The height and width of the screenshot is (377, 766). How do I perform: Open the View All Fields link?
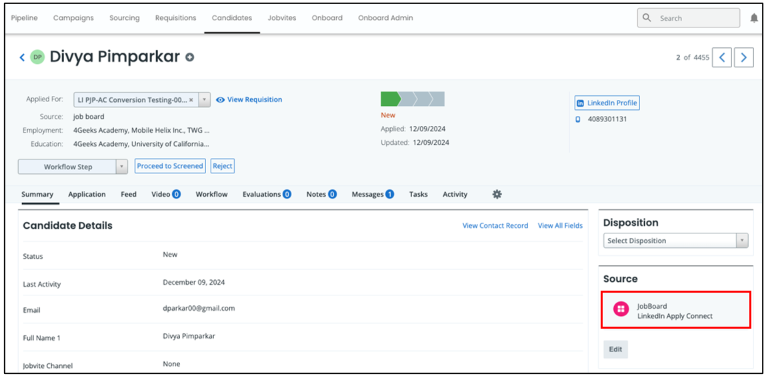click(560, 226)
